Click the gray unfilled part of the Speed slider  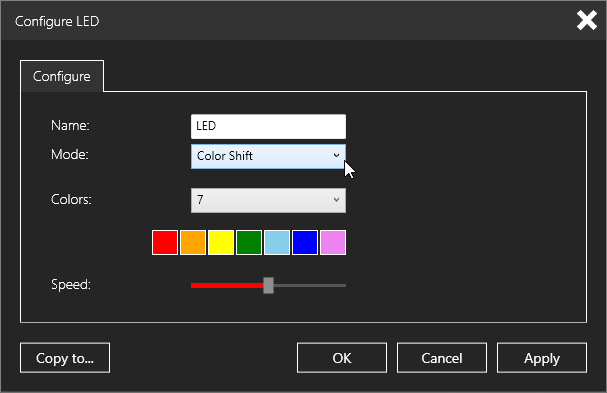(310, 285)
